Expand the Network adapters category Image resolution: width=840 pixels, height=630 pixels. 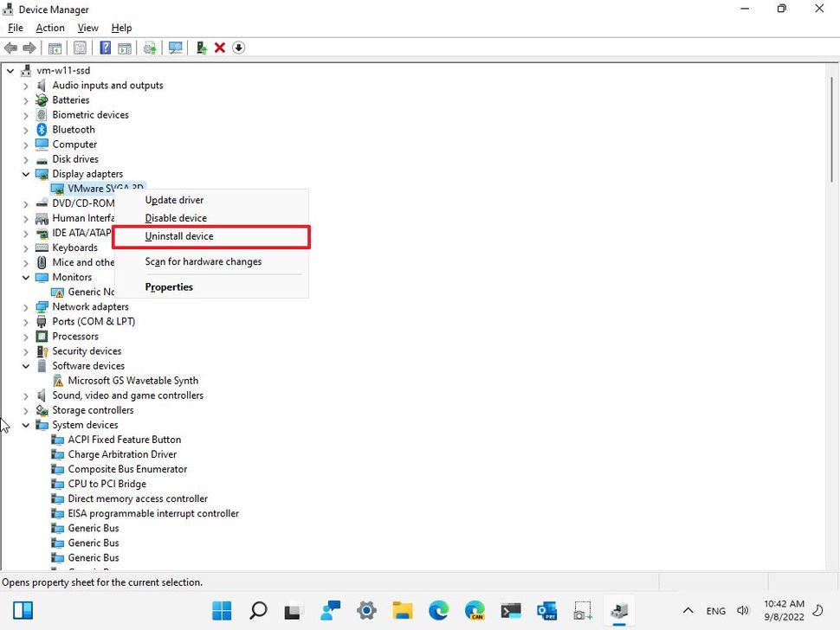(25, 306)
